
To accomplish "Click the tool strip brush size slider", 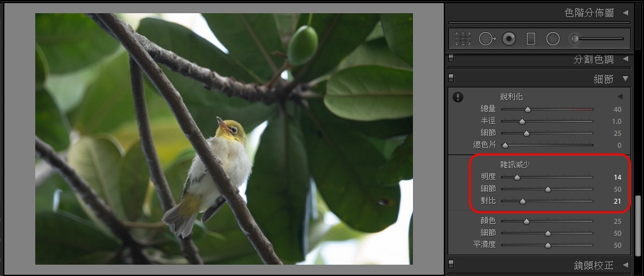I will pyautogui.click(x=599, y=39).
